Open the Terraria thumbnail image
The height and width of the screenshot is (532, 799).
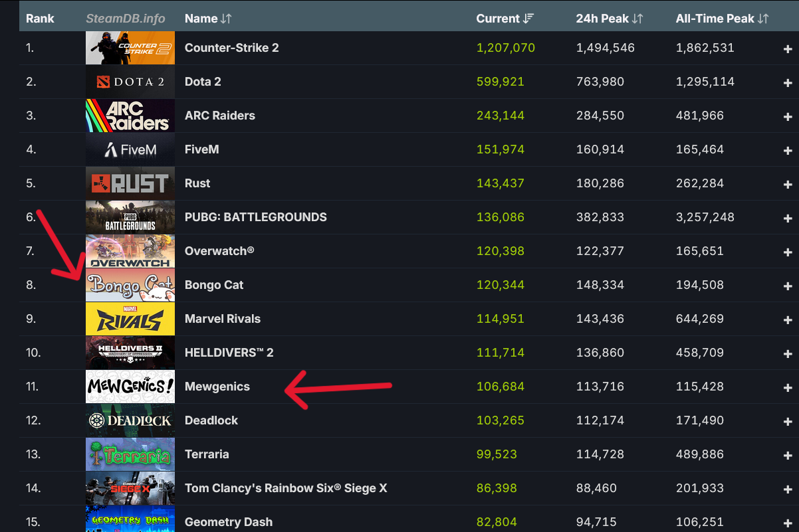point(130,454)
